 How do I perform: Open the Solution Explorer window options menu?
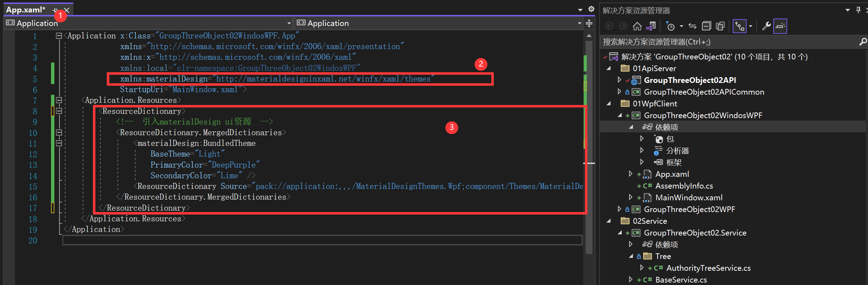(x=847, y=10)
